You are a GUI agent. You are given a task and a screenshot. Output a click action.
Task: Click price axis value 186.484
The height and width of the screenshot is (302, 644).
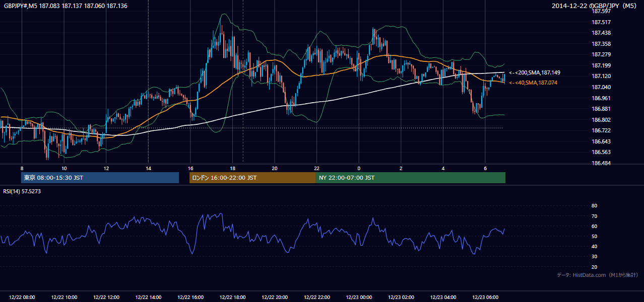coord(602,163)
